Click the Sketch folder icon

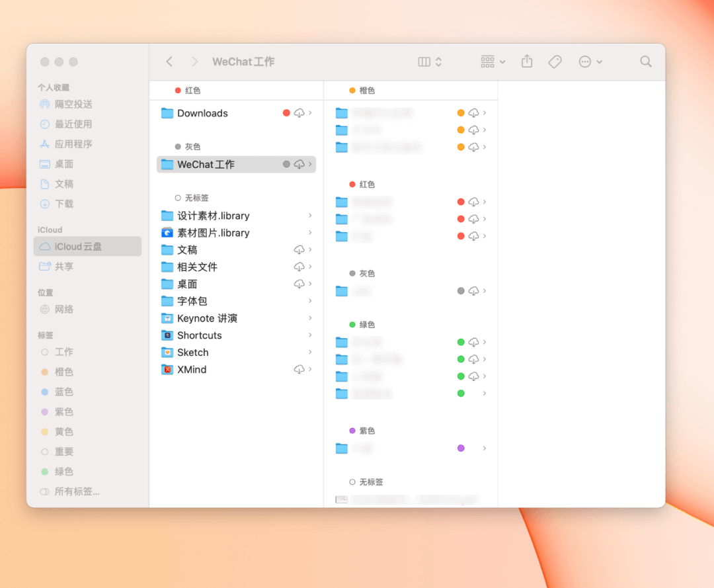tap(167, 352)
